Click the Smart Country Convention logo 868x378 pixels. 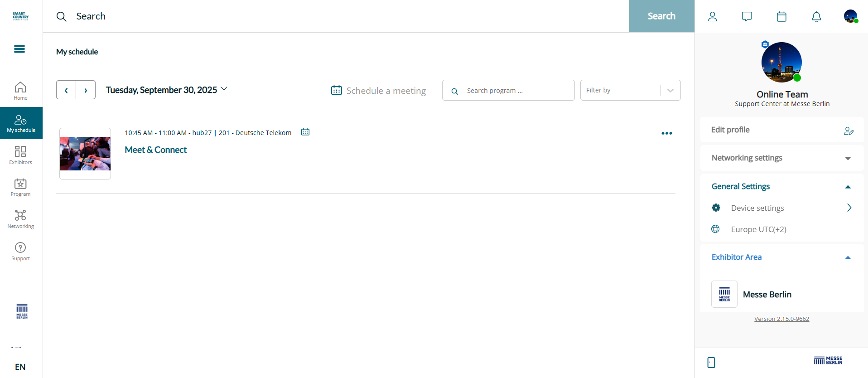point(21,16)
